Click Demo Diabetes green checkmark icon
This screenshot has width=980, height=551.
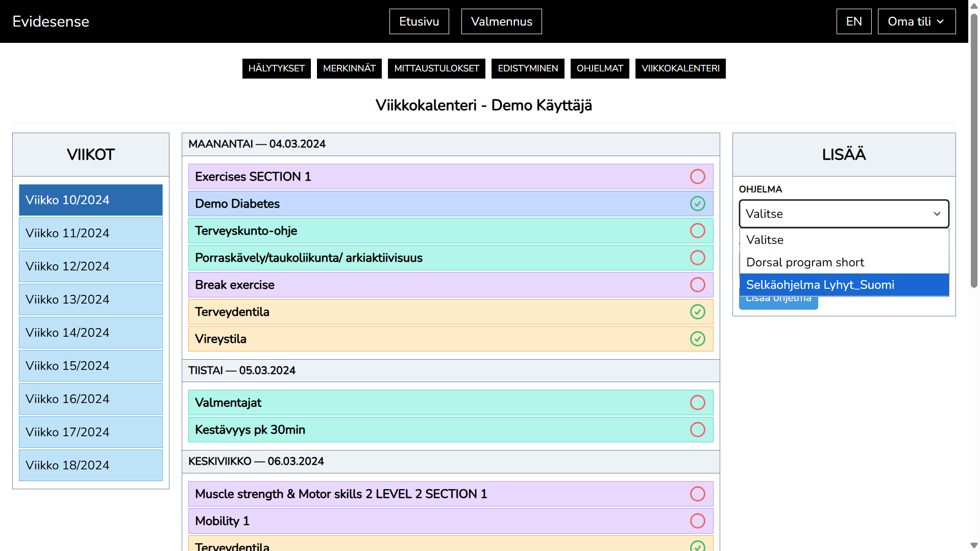(697, 204)
